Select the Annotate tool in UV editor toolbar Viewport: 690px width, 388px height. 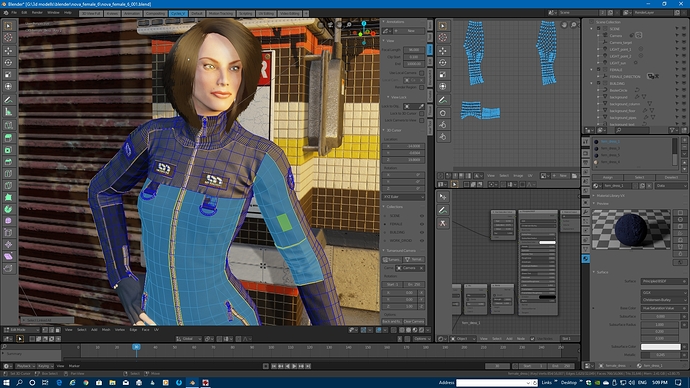[443, 100]
